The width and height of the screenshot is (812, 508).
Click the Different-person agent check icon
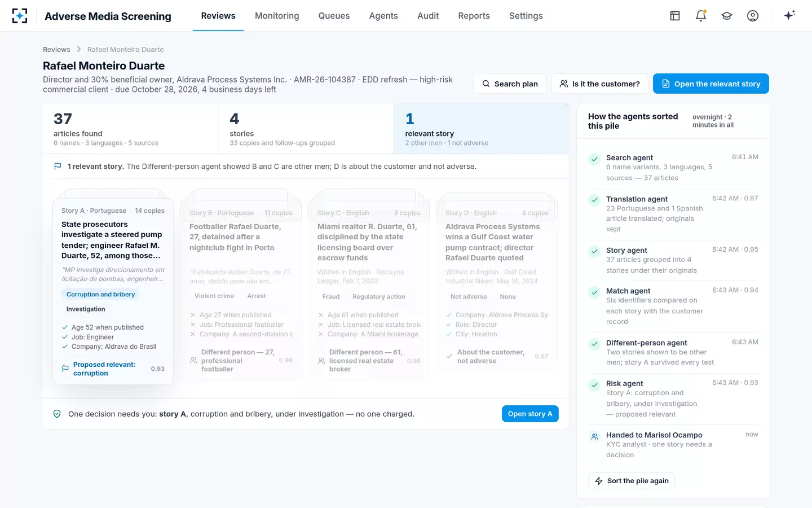[594, 344]
